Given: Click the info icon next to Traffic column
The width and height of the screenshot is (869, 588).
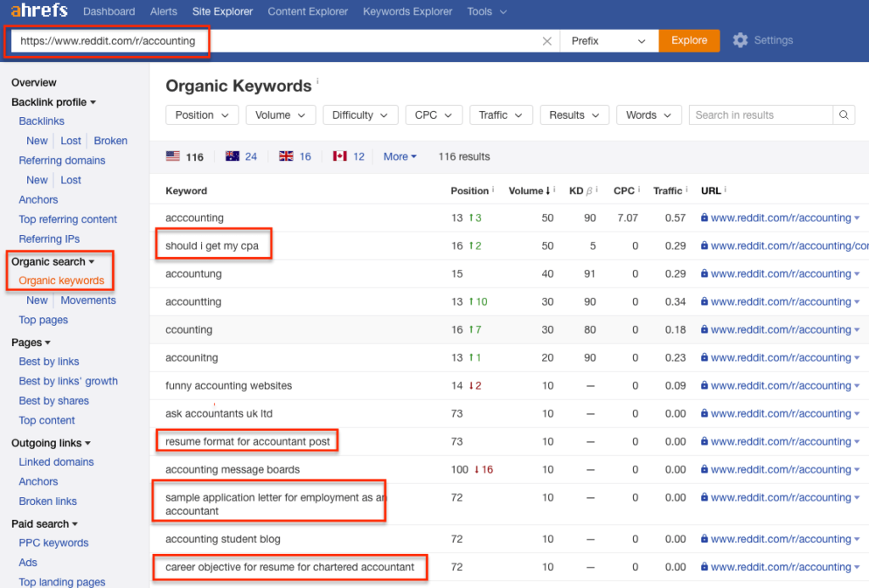Looking at the screenshot, I should pos(687,189).
